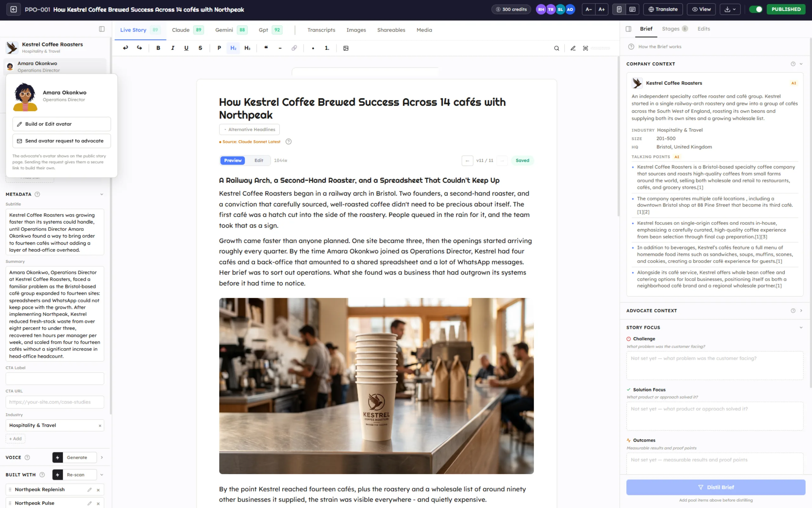Image resolution: width=812 pixels, height=508 pixels.
Task: Click the PUBLISHED status button
Action: tap(786, 10)
